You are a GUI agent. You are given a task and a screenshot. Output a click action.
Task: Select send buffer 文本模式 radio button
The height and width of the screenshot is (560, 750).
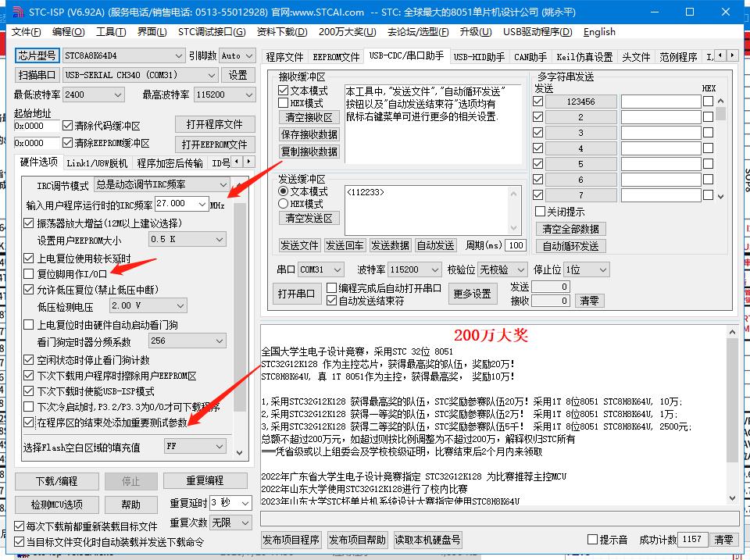coord(283,192)
